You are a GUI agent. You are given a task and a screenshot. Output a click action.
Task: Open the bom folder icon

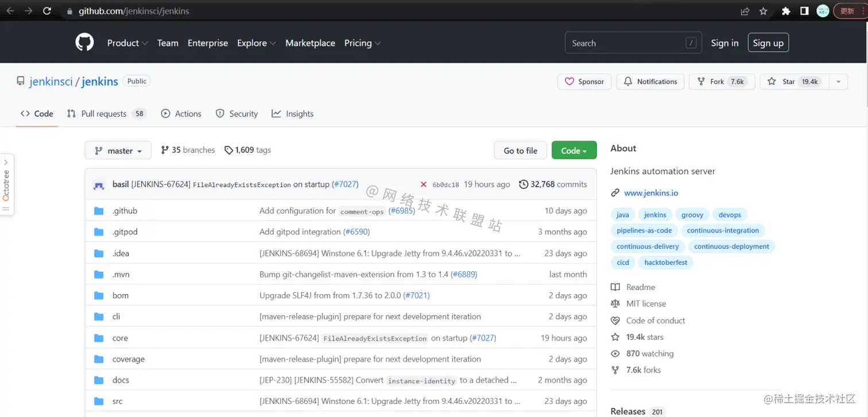coord(99,296)
